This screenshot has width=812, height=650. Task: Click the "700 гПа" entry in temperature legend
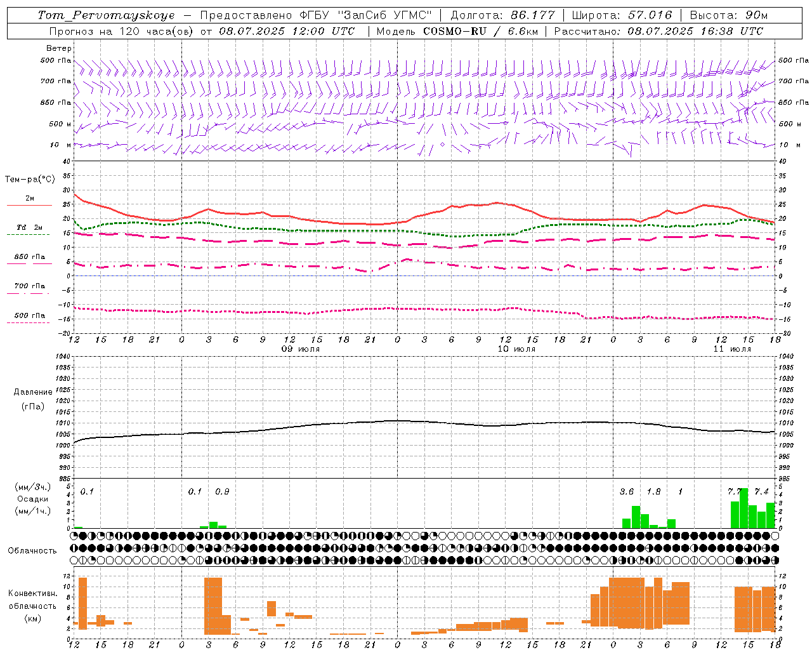pos(30,286)
